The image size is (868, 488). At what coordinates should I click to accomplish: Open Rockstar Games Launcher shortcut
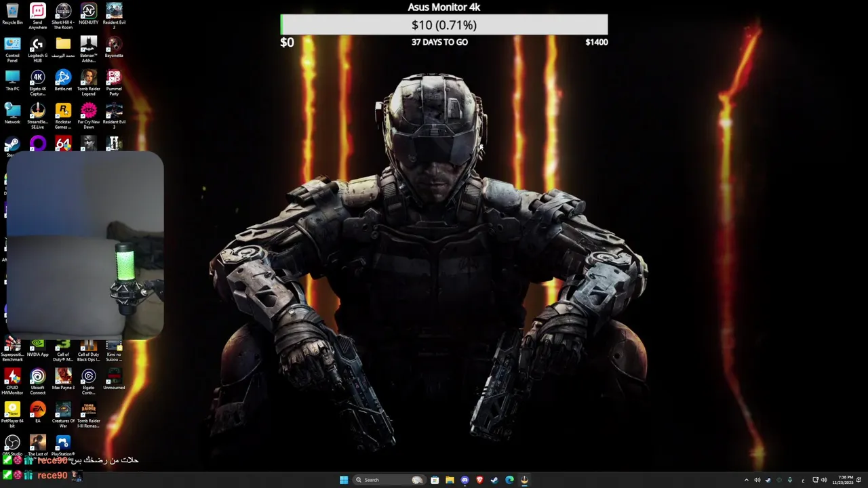(x=63, y=116)
